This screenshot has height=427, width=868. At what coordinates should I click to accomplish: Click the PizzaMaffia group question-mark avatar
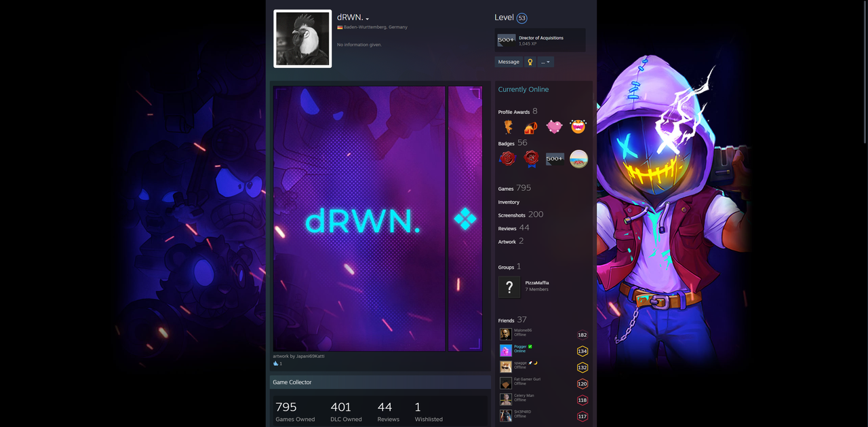(x=509, y=287)
